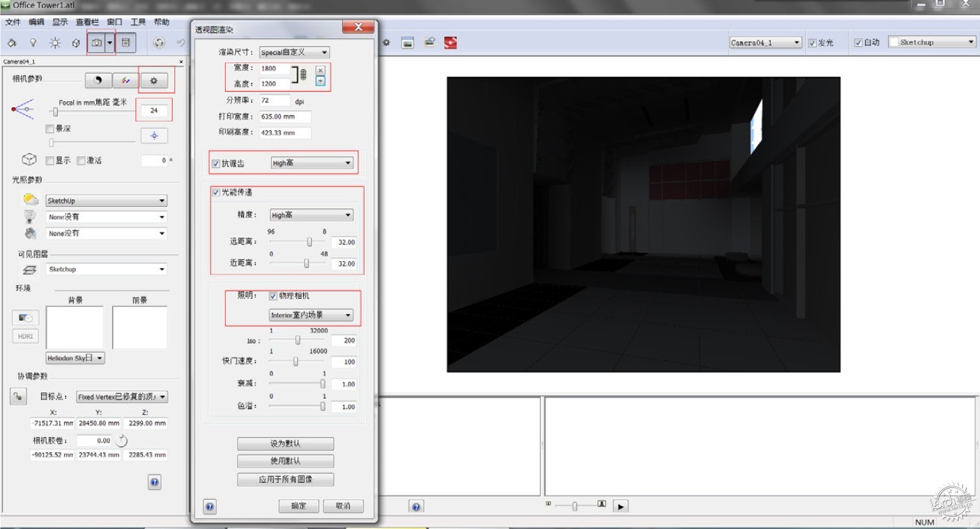Screen dimensions: 980x529
Task: Click the play button below preview
Action: [x=621, y=506]
